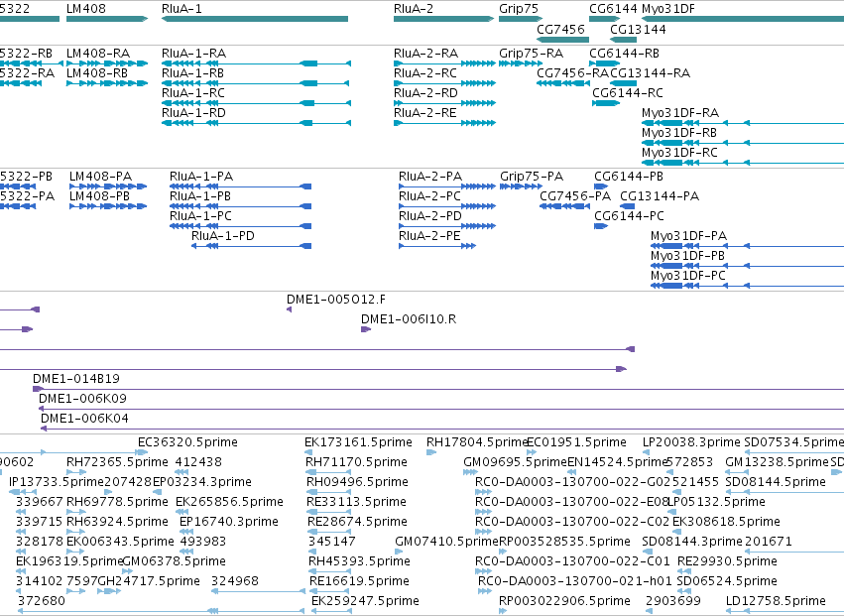Select the Myo31DF-PC coding sequence label
This screenshot has width=844, height=616.
pyautogui.click(x=688, y=276)
